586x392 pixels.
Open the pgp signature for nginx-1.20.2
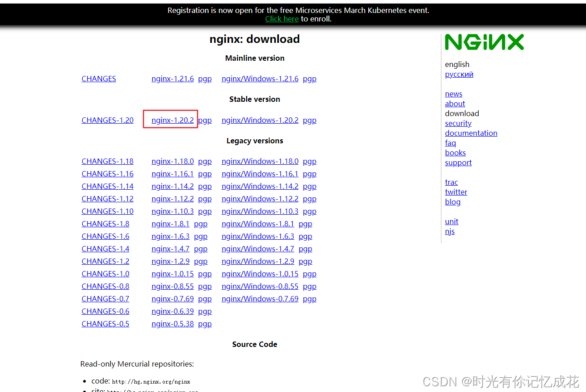click(x=205, y=120)
